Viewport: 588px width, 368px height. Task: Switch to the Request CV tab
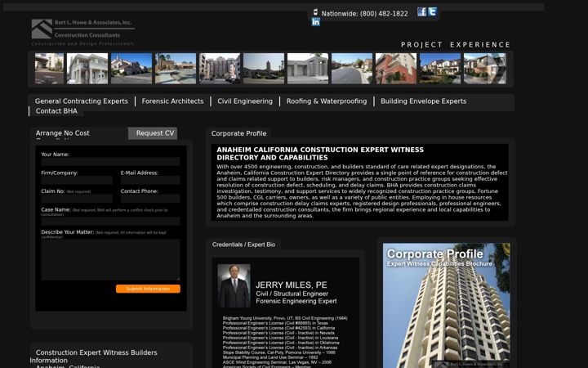click(153, 133)
